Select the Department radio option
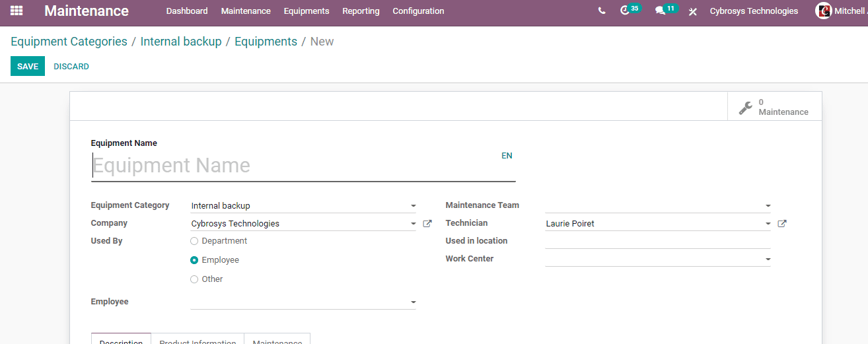 (x=194, y=241)
